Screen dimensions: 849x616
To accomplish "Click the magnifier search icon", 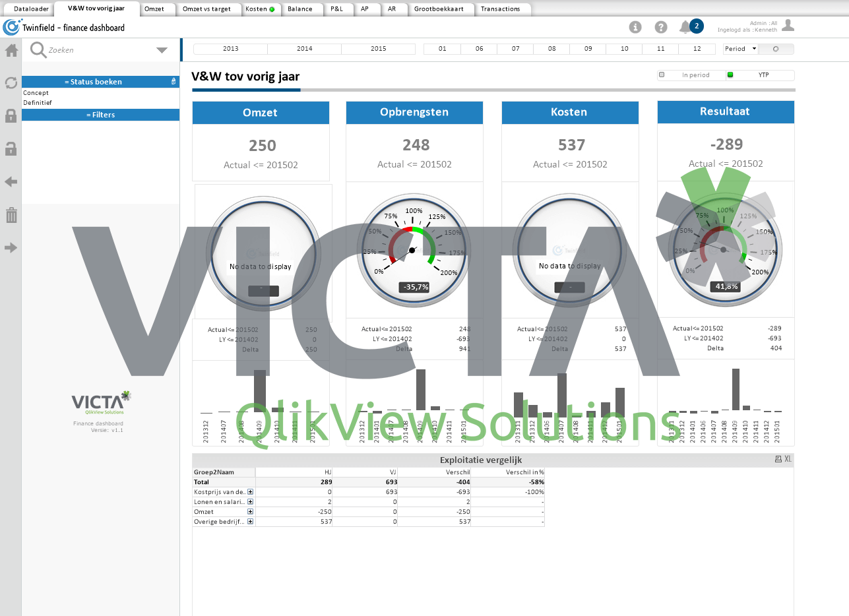I will pyautogui.click(x=38, y=50).
